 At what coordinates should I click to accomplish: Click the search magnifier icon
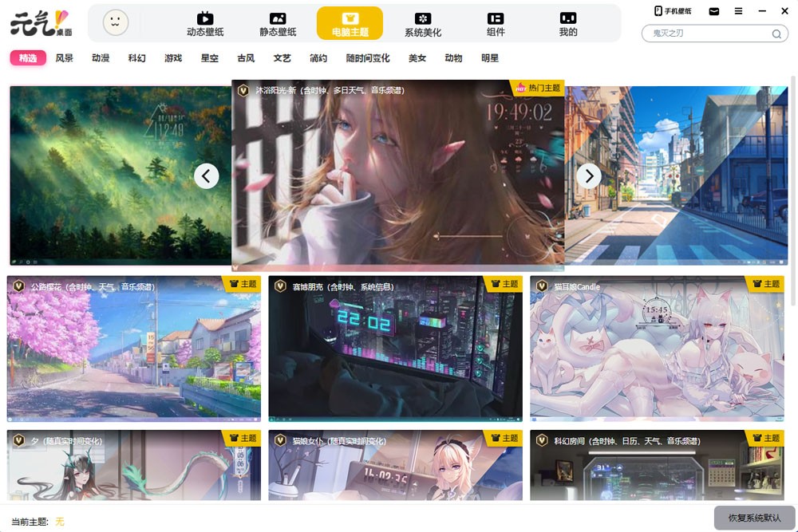tap(776, 33)
